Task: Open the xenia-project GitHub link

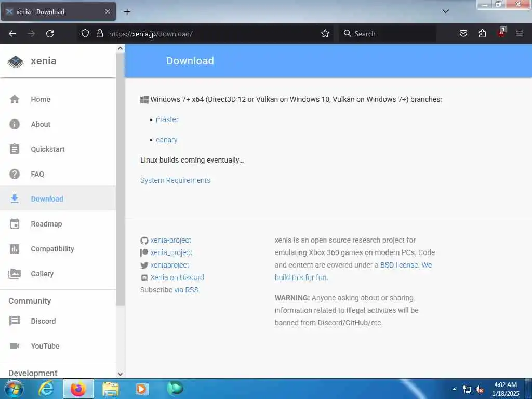Action: [x=171, y=240]
